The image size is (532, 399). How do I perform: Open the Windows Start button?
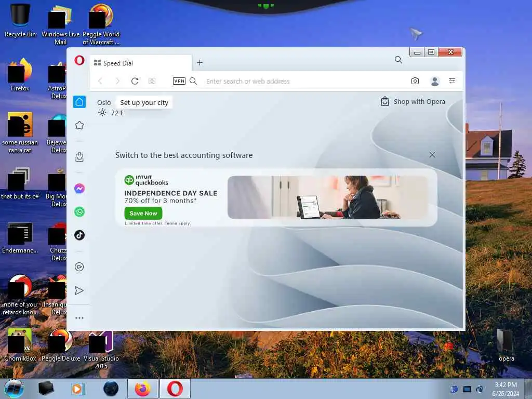(14, 389)
